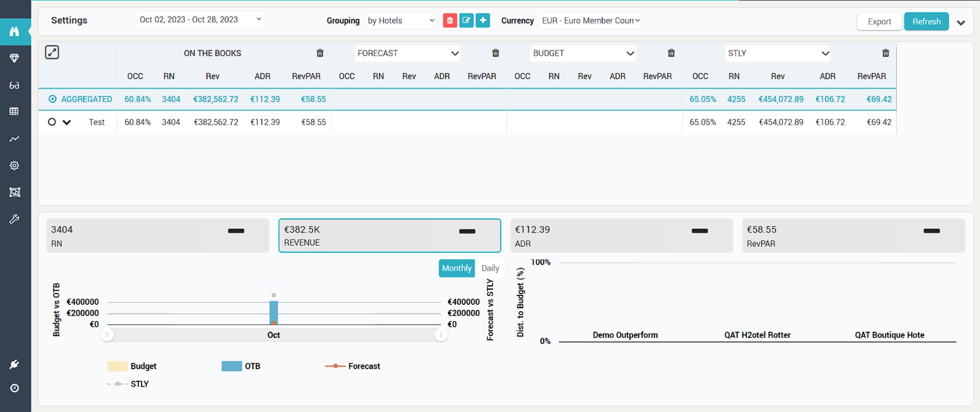The image size is (980, 412).
Task: Open the line chart sidebar icon
Action: [x=14, y=138]
